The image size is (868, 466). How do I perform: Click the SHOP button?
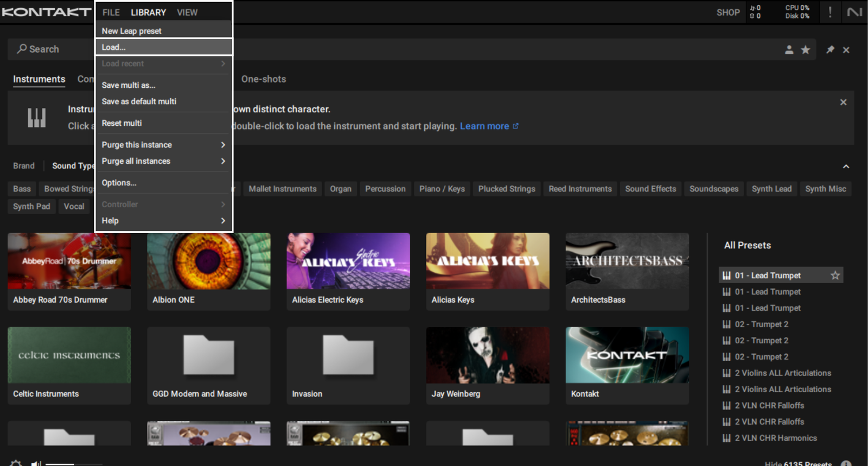[x=728, y=12]
